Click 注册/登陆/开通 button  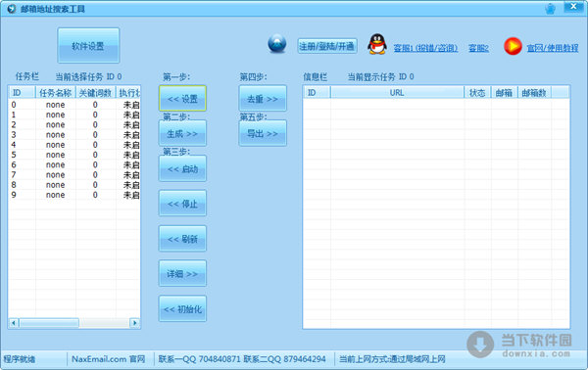click(327, 46)
